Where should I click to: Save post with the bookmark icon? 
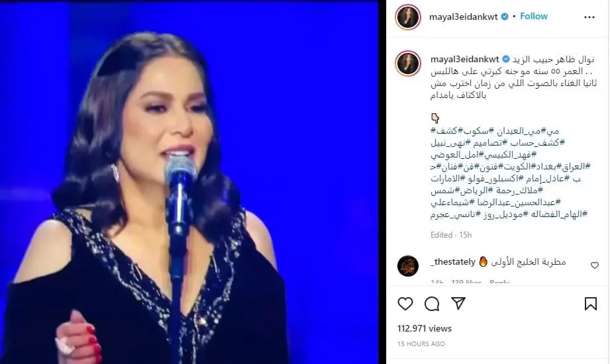[x=591, y=304]
